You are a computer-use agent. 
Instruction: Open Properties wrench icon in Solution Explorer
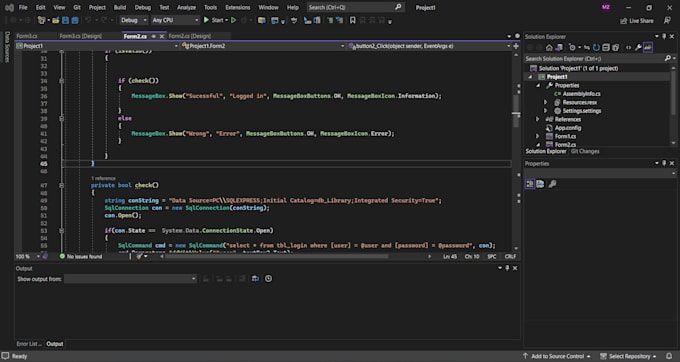pyautogui.click(x=638, y=48)
